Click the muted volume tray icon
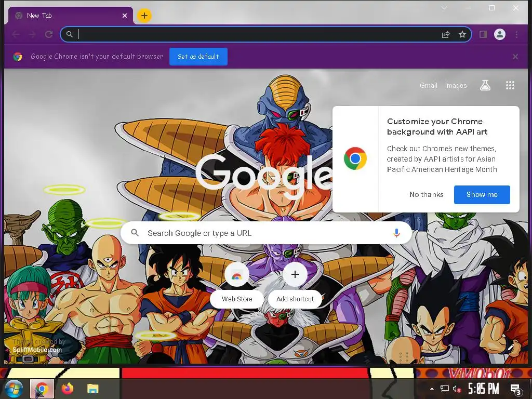 (457, 389)
